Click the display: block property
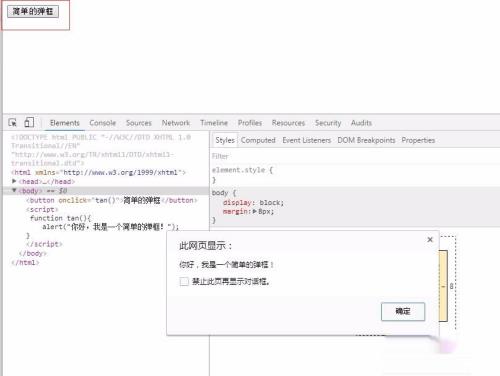The image size is (500, 376). 253,203
